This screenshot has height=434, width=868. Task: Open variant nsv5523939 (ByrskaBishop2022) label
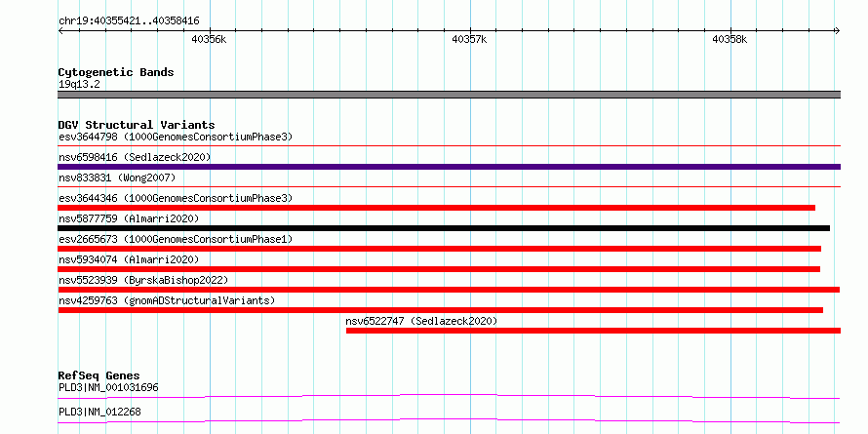coord(143,280)
